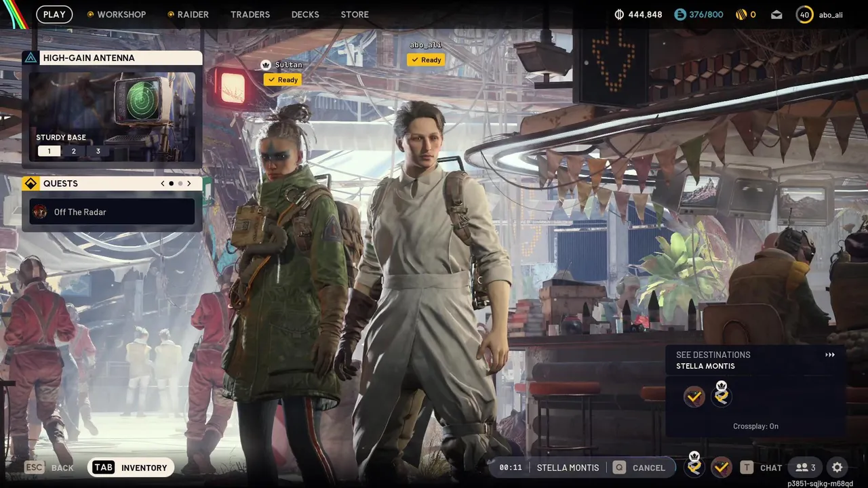Click the checkmarked ready avatar in the bottom bar
Screen dimensions: 868x488
[721, 466]
